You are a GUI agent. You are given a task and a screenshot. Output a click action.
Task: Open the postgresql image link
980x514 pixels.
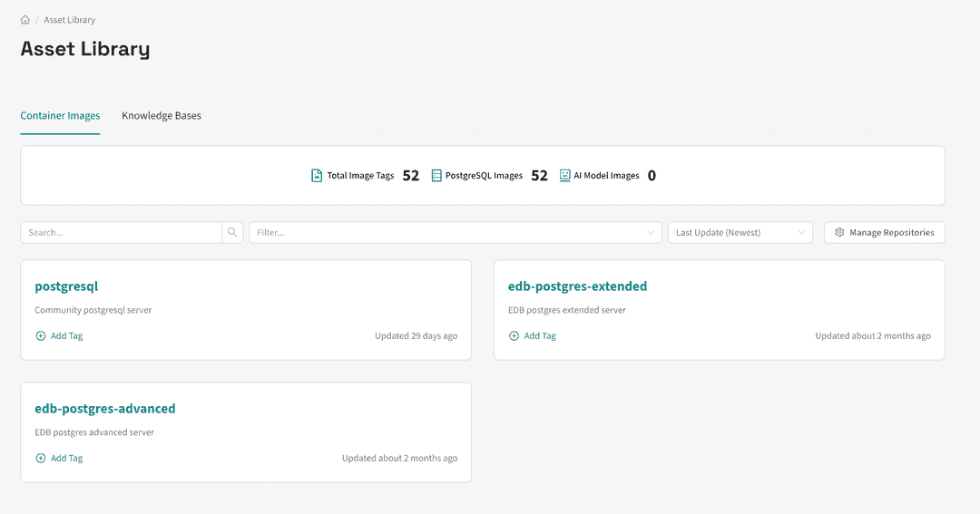(x=66, y=286)
